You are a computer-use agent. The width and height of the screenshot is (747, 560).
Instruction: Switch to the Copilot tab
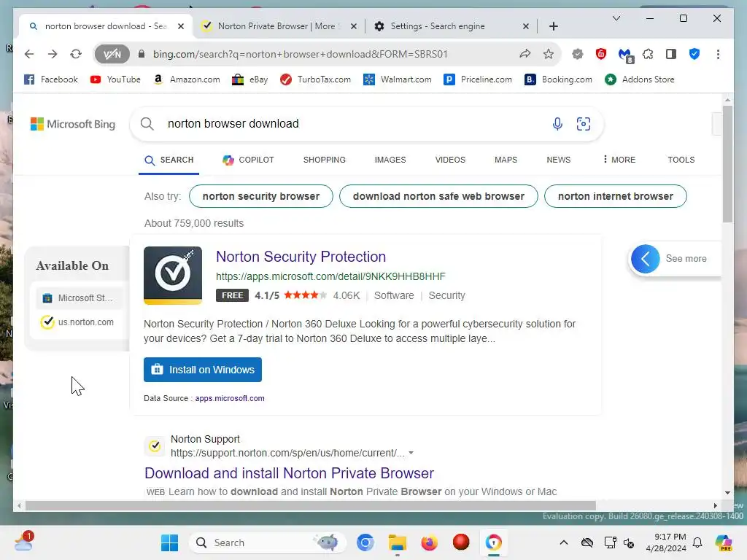pos(248,160)
